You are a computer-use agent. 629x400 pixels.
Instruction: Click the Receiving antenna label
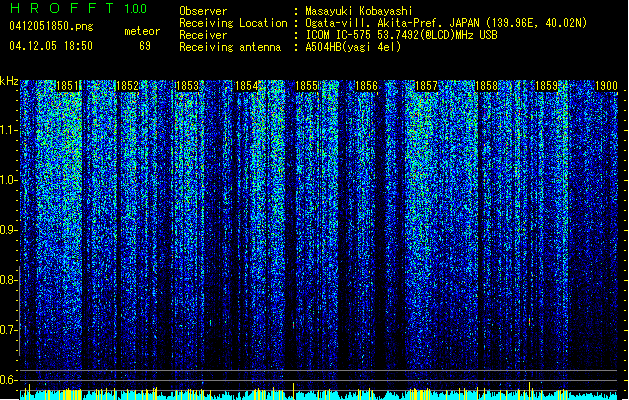tap(230, 47)
